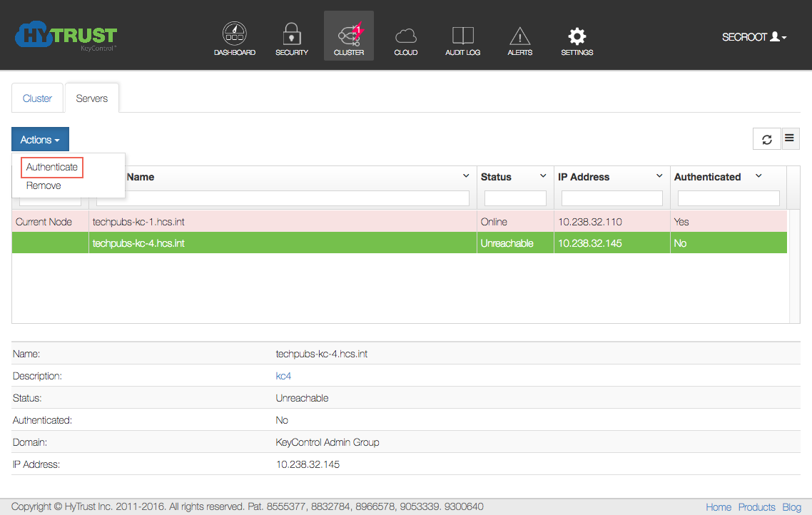Choose Authenticate from Actions menu
Screen dimensions: 812x515
click(52, 167)
